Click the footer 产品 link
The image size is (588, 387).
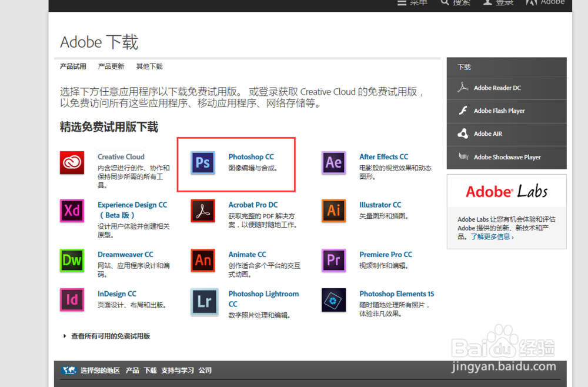click(132, 371)
